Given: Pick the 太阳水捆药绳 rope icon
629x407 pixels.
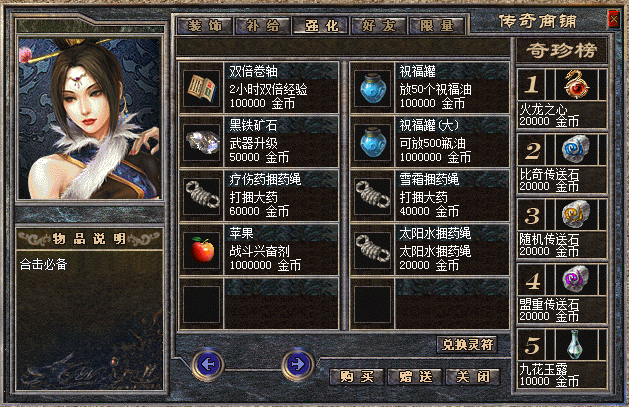Looking at the screenshot, I should pos(373,250).
